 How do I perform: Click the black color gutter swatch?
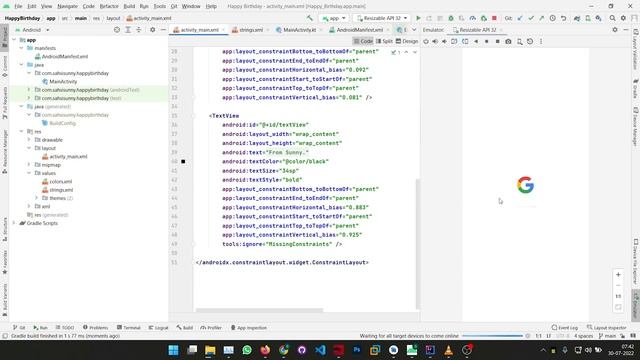pos(183,162)
